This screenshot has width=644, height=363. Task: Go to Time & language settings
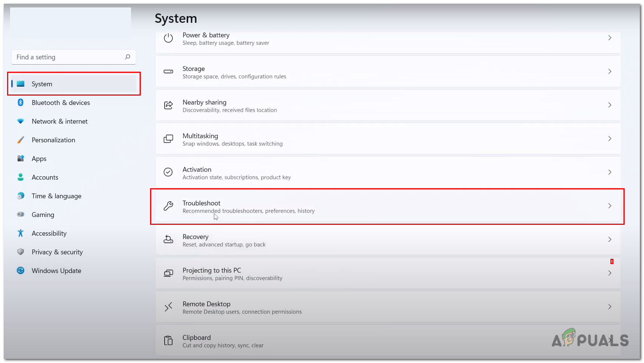click(x=56, y=196)
